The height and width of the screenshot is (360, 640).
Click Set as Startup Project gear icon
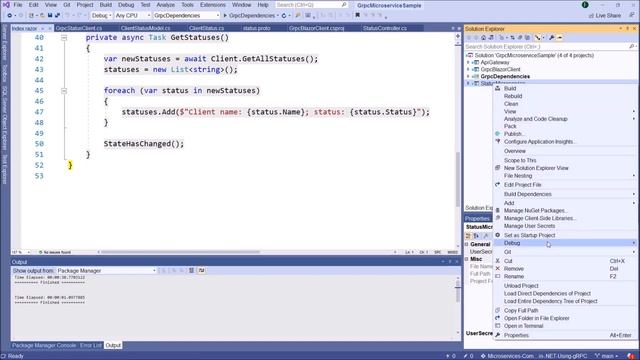pos(498,235)
